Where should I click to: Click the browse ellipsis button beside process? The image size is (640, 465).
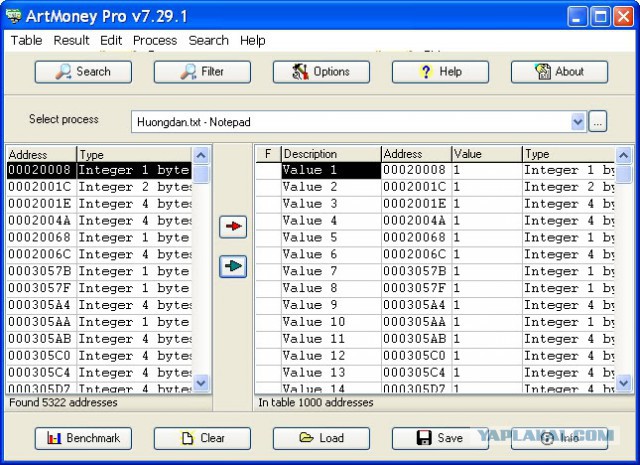coord(597,122)
